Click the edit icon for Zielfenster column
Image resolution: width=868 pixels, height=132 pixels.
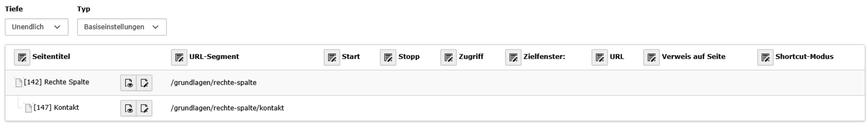click(x=513, y=57)
